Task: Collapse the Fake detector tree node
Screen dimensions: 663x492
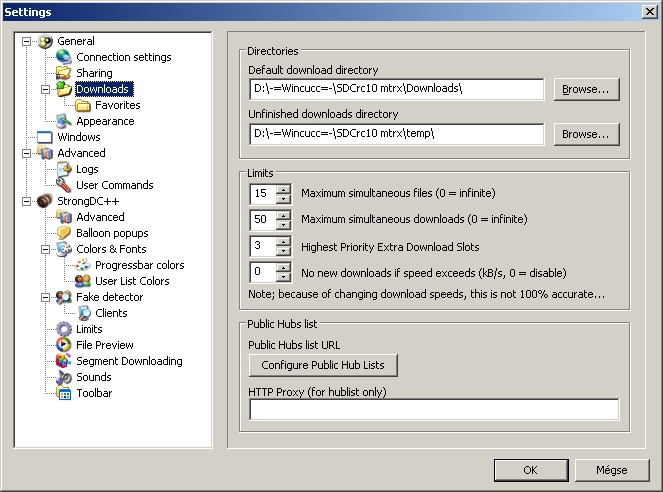Action: [x=45, y=297]
